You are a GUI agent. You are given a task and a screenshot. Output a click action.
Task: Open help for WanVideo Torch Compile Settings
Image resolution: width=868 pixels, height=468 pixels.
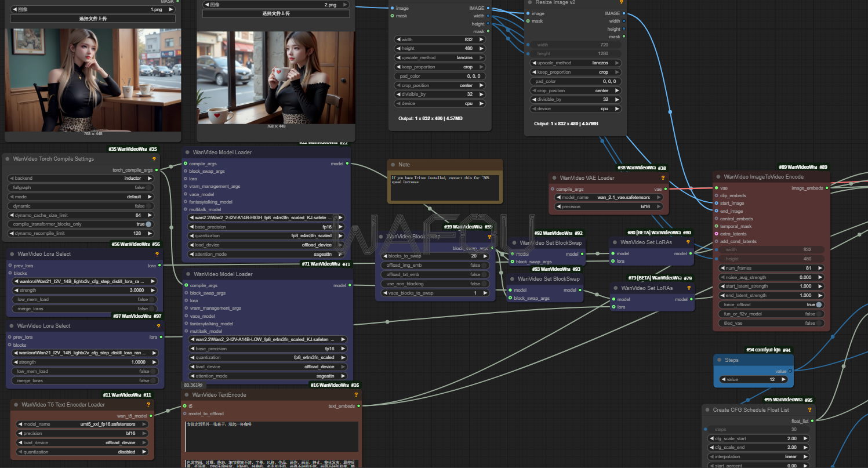point(154,159)
